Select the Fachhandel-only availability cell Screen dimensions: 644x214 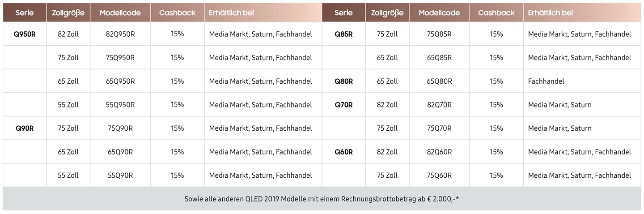pyautogui.click(x=582, y=81)
